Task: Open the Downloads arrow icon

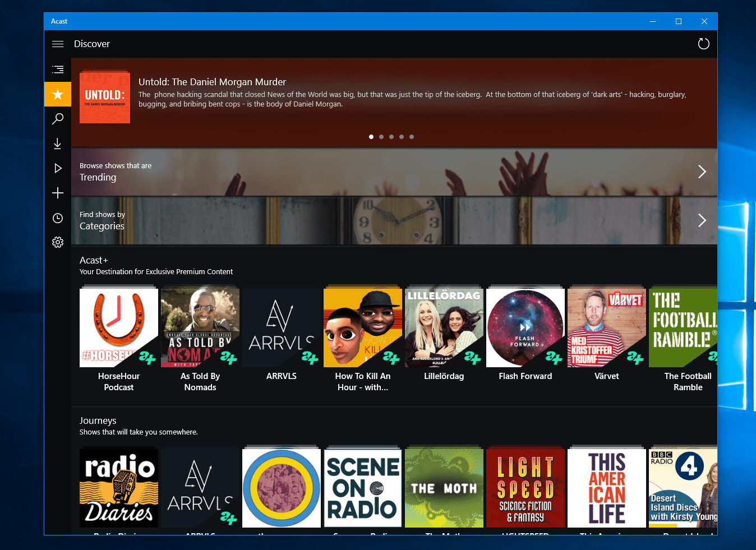Action: (58, 144)
